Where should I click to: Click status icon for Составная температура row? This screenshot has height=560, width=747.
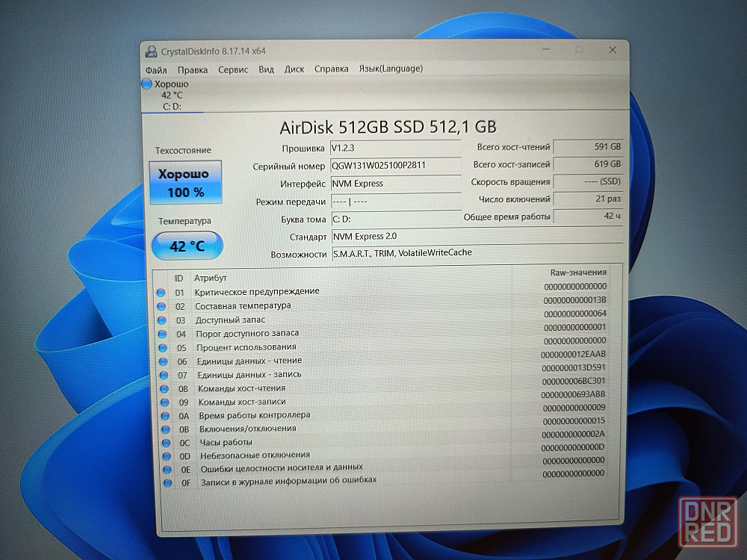point(161,306)
